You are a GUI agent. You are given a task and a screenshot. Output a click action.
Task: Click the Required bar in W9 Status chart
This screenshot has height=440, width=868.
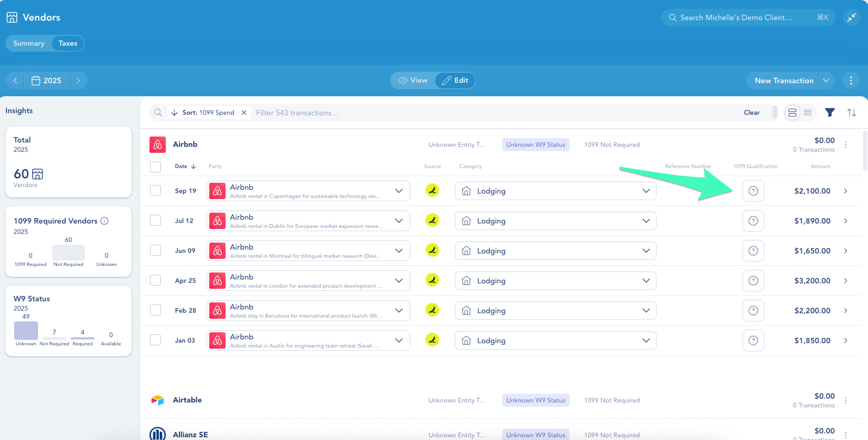tap(83, 338)
